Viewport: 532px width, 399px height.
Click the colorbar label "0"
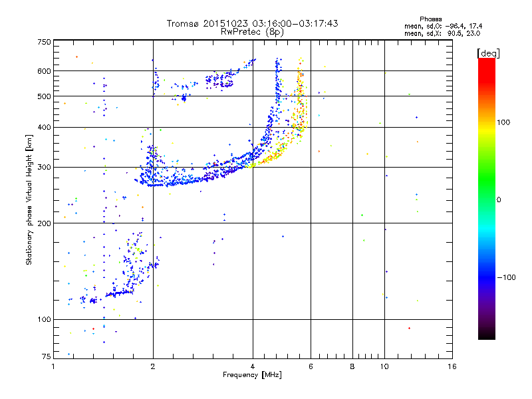click(499, 199)
